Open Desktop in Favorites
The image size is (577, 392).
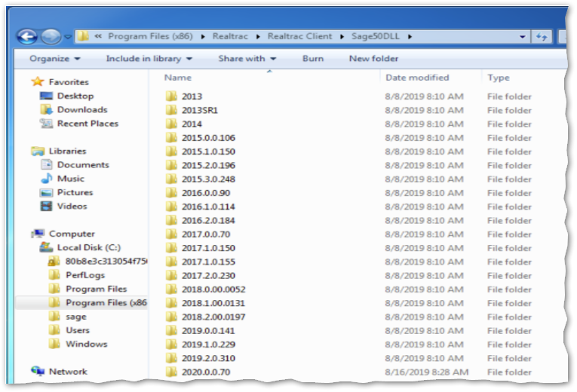point(75,96)
